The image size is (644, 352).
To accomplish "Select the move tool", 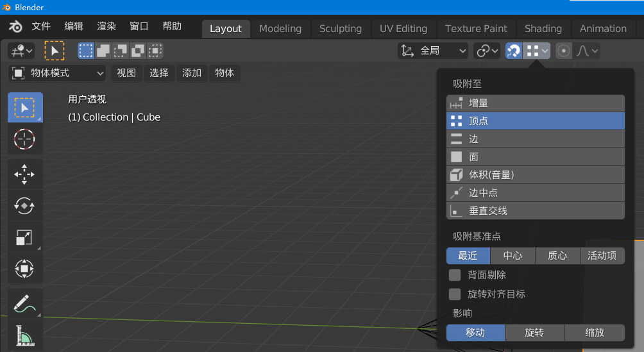I will (24, 174).
